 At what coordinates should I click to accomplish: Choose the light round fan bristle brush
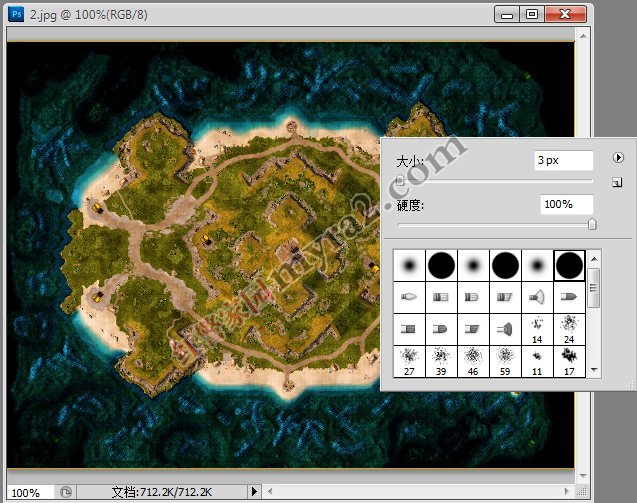point(537,297)
